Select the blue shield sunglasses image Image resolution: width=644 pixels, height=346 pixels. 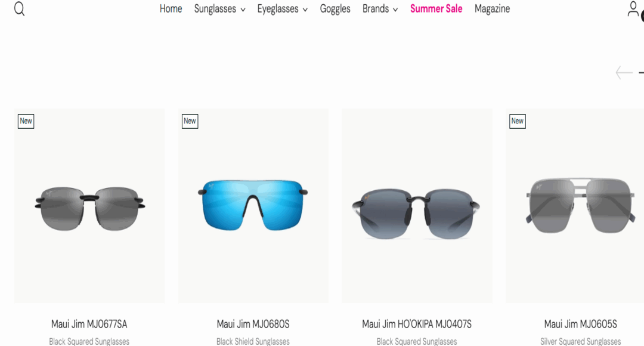(x=253, y=205)
